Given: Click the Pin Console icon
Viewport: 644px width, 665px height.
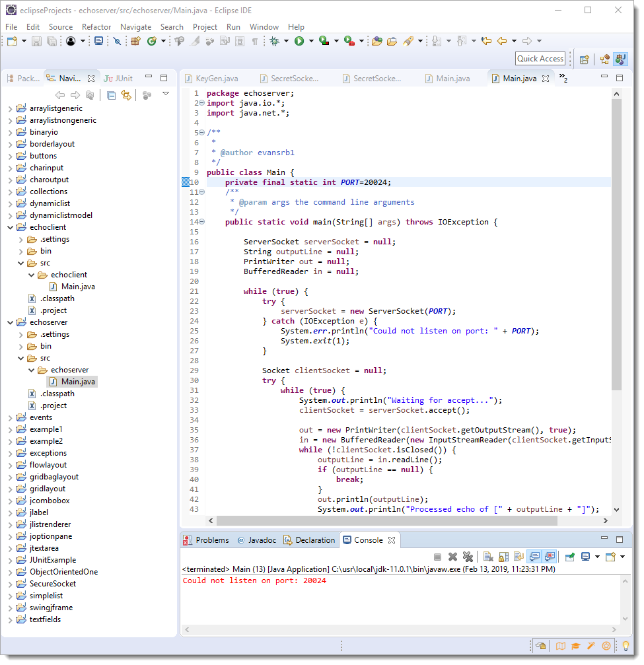Looking at the screenshot, I should click(570, 557).
